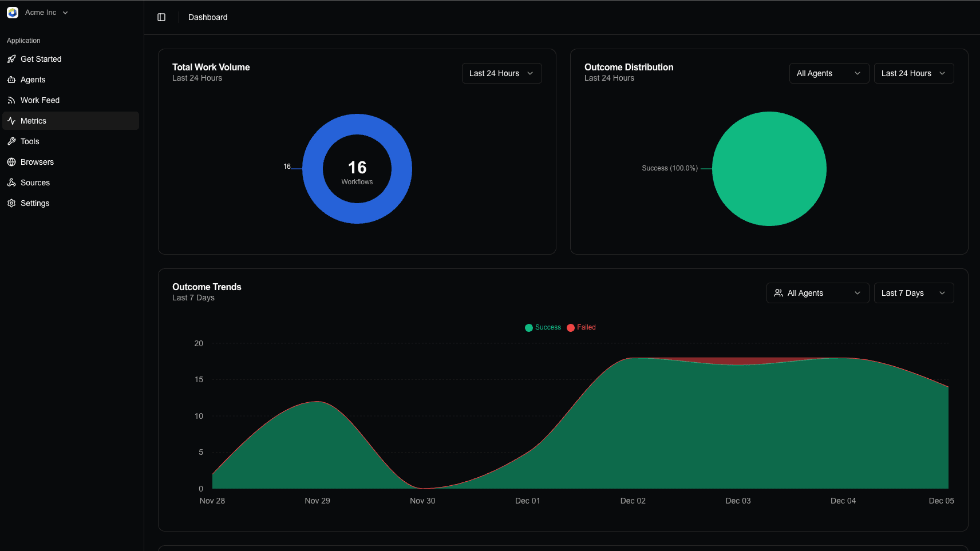Image resolution: width=980 pixels, height=551 pixels.
Task: Click the Sources icon in the sidebar
Action: [12, 183]
